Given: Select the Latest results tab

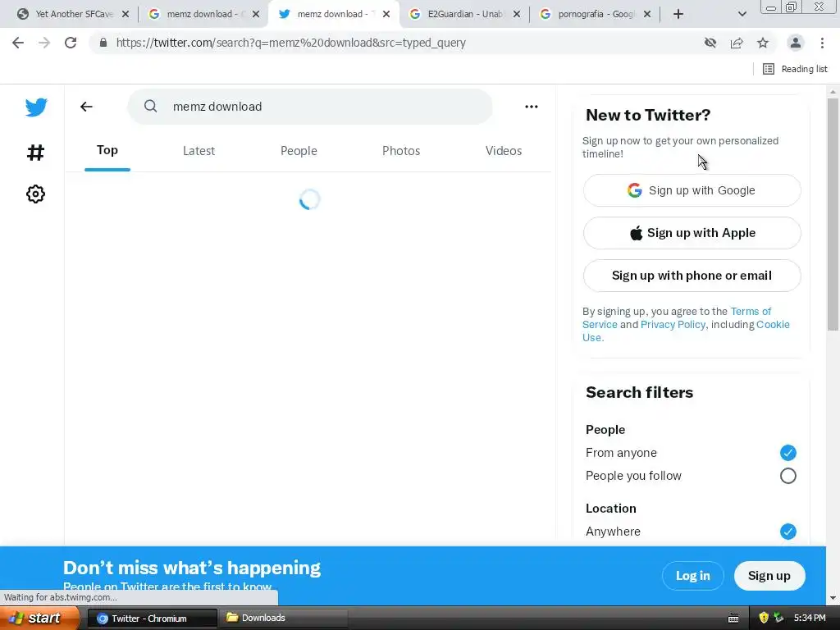Looking at the screenshot, I should [199, 151].
